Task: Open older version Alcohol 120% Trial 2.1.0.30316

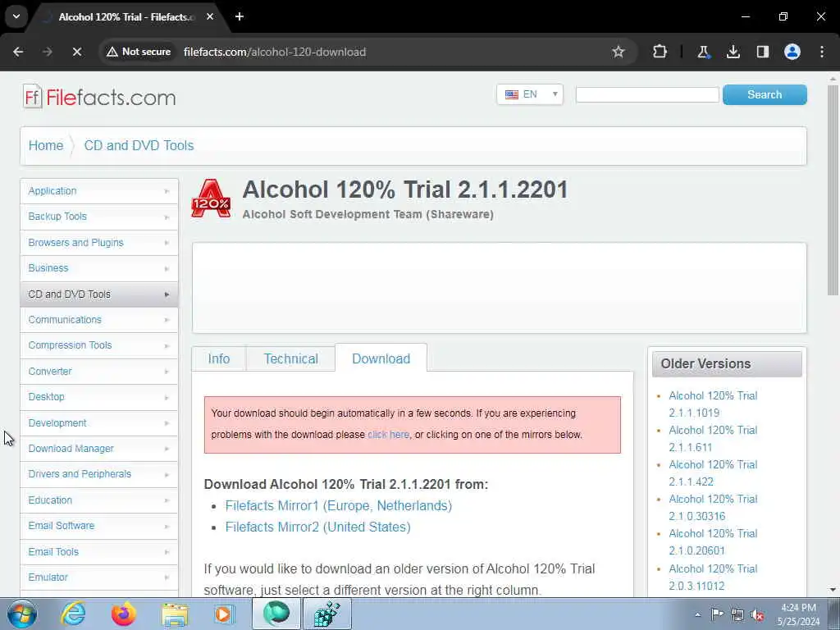Action: pyautogui.click(x=713, y=507)
